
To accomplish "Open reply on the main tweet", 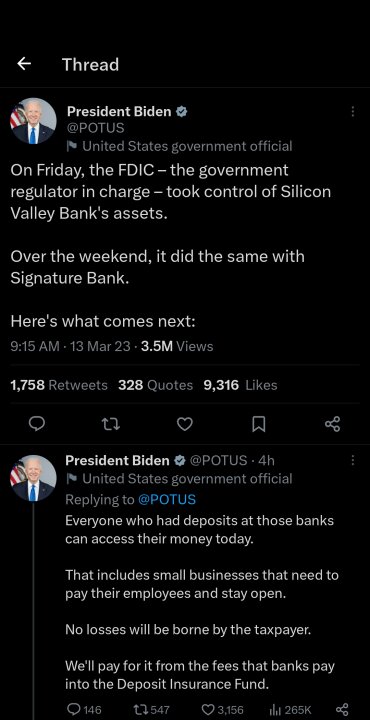I will 37,424.
